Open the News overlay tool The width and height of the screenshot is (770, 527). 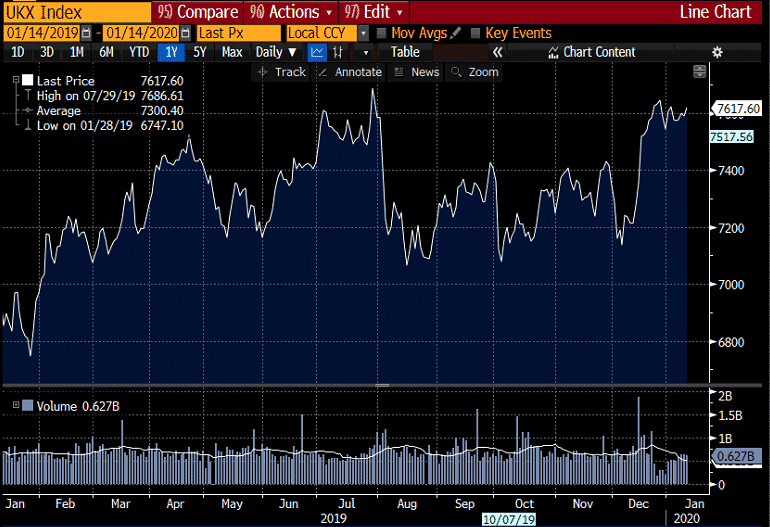pyautogui.click(x=416, y=72)
